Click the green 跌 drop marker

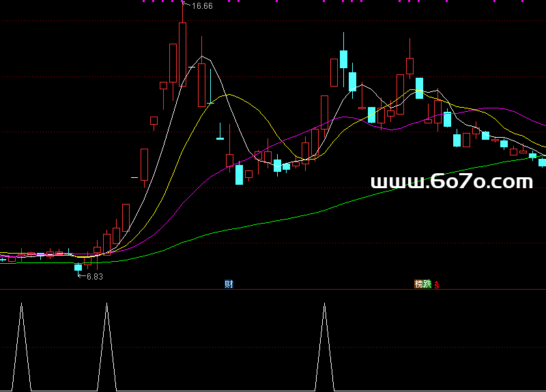click(x=427, y=284)
